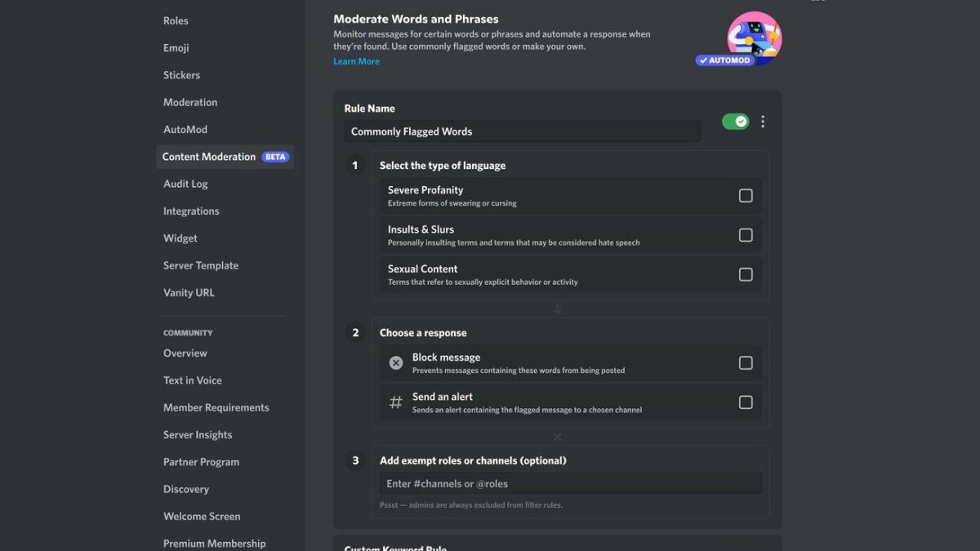Click the step 2 numbered circle
Viewport: 980px width, 551px height.
click(354, 332)
